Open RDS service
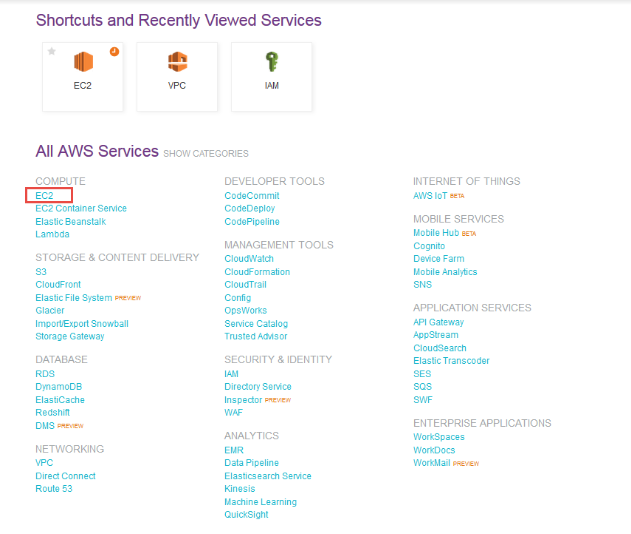Viewport: 631px width, 534px height. pos(45,374)
